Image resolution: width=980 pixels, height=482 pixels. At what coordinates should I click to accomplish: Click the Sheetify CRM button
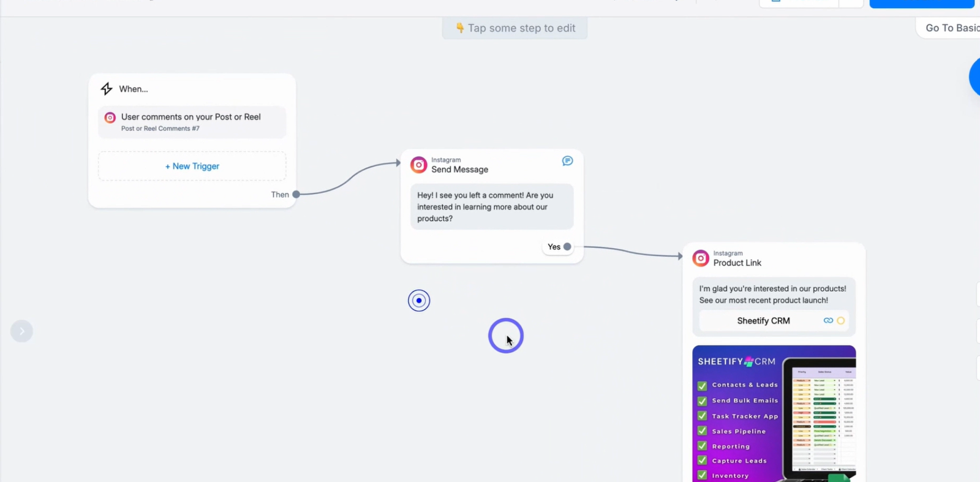(774, 321)
